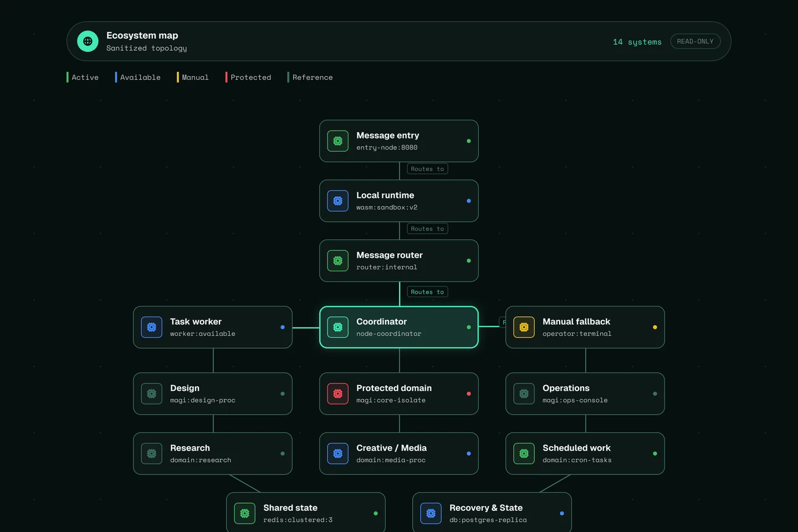
Task: Click the Ecosystem map globe icon
Action: (x=88, y=41)
